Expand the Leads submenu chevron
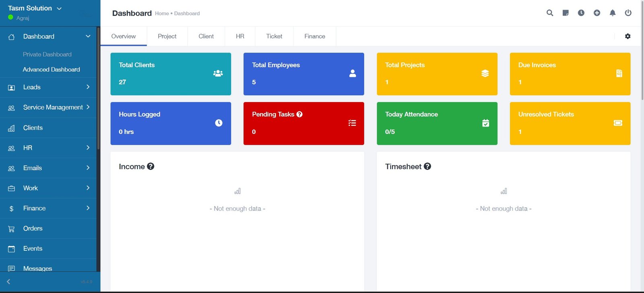644x293 pixels. [x=88, y=87]
